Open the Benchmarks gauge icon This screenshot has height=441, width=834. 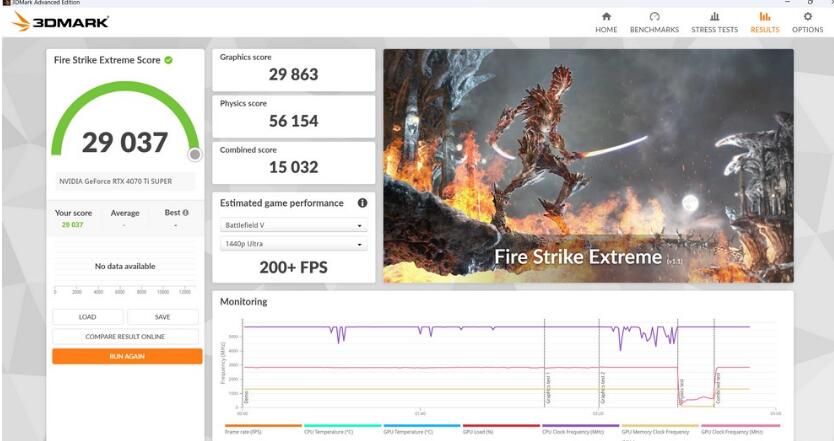(x=654, y=16)
